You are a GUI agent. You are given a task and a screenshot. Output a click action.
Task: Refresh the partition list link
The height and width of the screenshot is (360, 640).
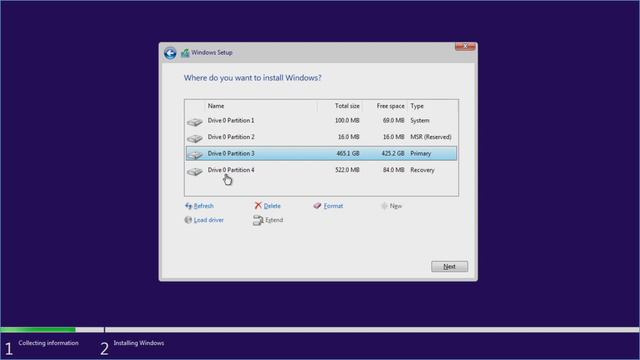[204, 206]
